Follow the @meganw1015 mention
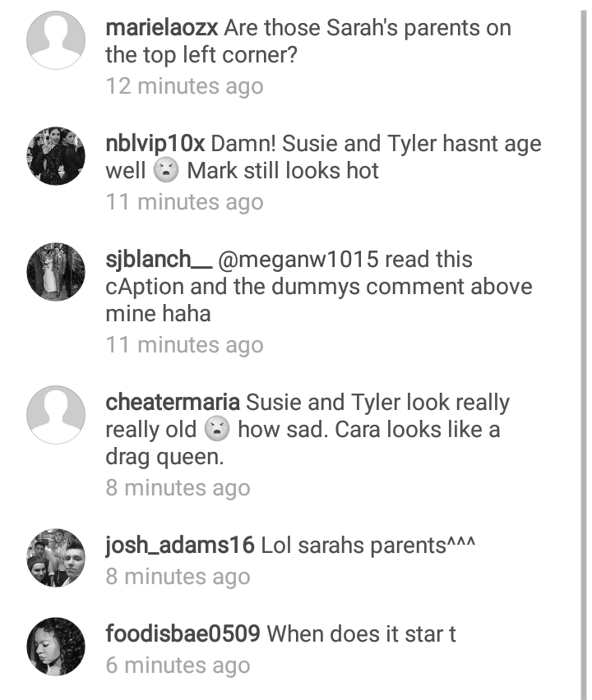The height and width of the screenshot is (700, 592). [x=298, y=260]
